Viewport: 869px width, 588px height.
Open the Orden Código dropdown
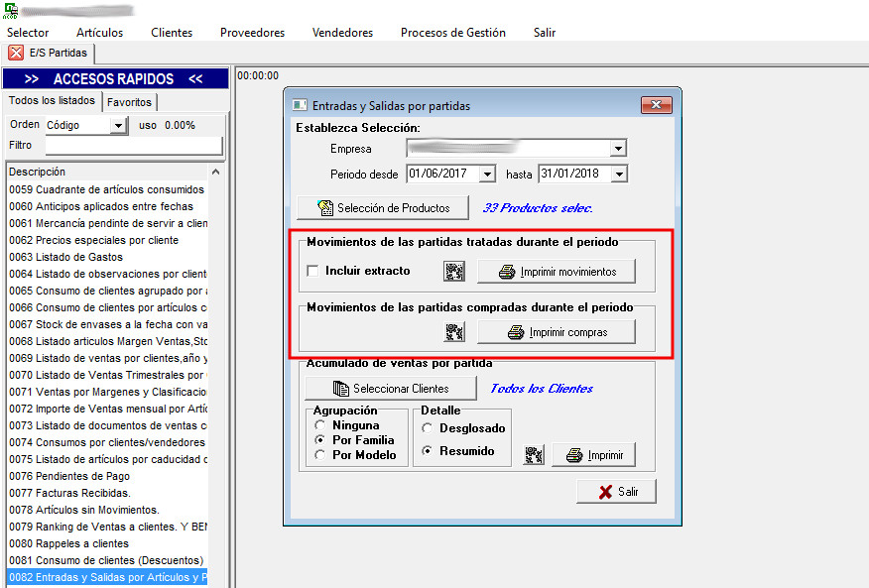tap(117, 126)
